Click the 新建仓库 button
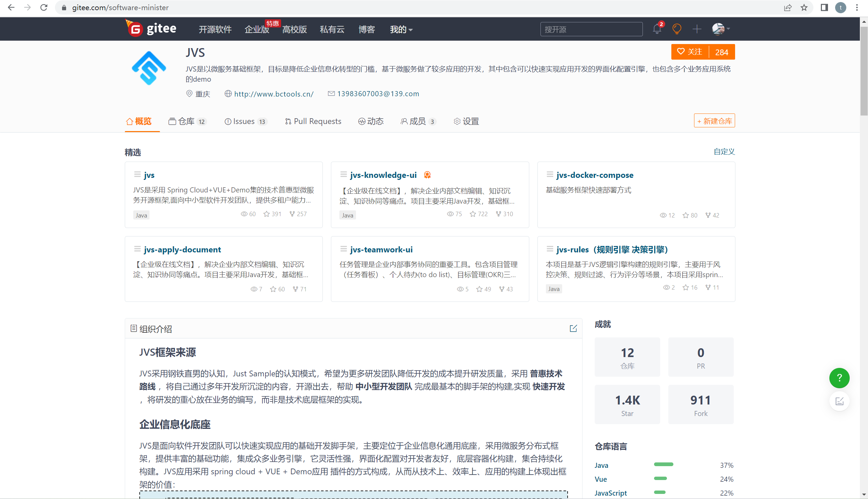This screenshot has width=868, height=499. pyautogui.click(x=714, y=121)
